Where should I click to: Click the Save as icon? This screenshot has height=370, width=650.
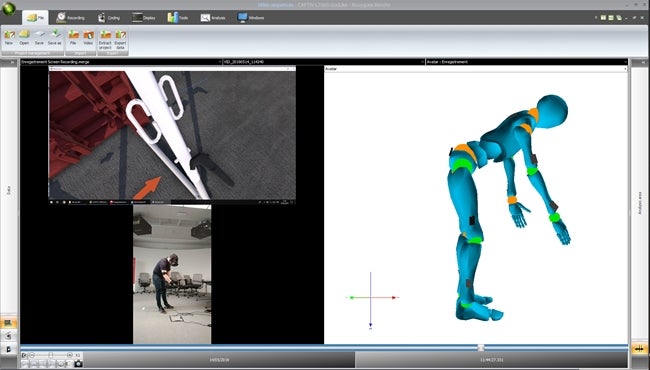[54, 37]
